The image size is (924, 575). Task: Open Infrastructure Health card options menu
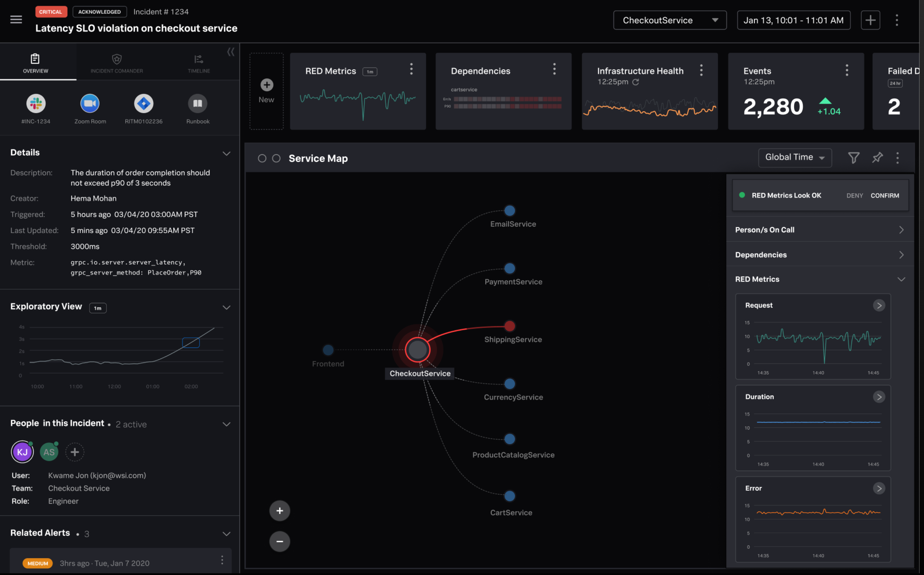point(701,70)
